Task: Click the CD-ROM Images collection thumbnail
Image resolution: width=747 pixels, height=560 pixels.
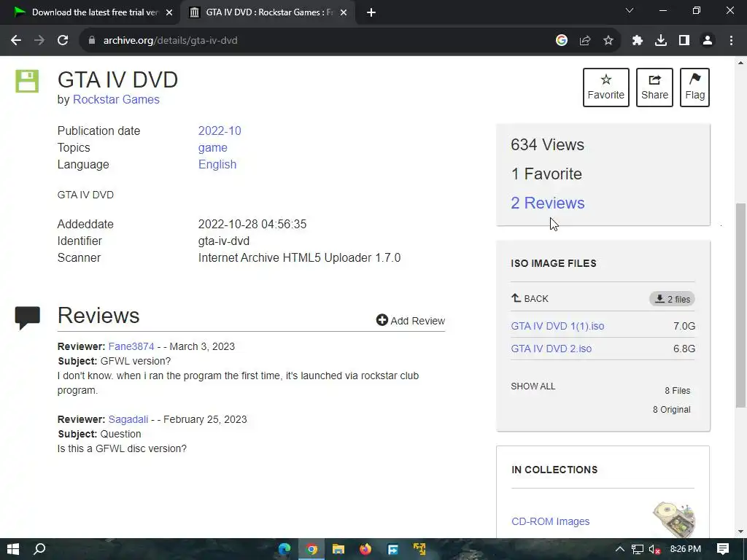Action: 674,519
